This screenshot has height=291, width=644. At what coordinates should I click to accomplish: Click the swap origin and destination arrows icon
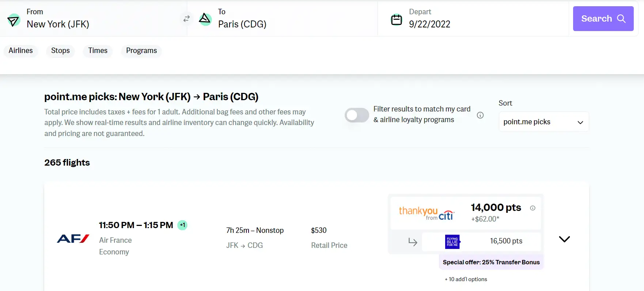[186, 19]
